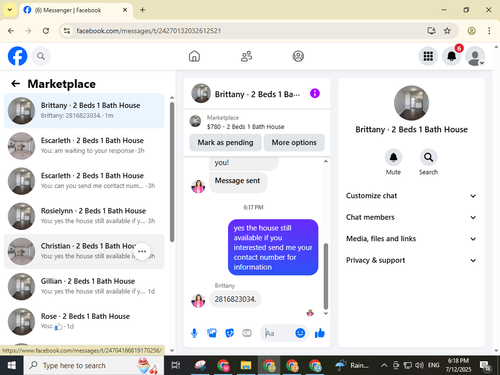Viewport: 500px width, 375px height.
Task: Open Rosielynn - 2 Beds 1 Bath House chat
Action: point(84,216)
